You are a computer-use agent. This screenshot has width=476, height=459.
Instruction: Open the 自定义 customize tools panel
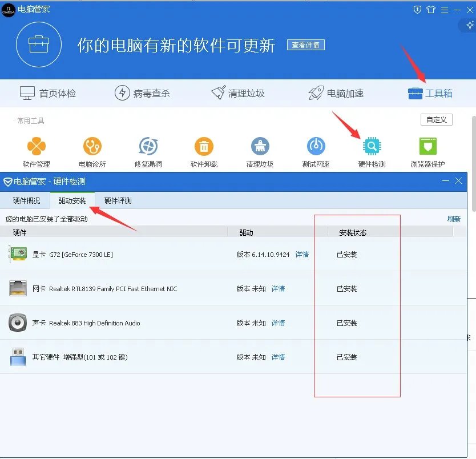point(436,119)
